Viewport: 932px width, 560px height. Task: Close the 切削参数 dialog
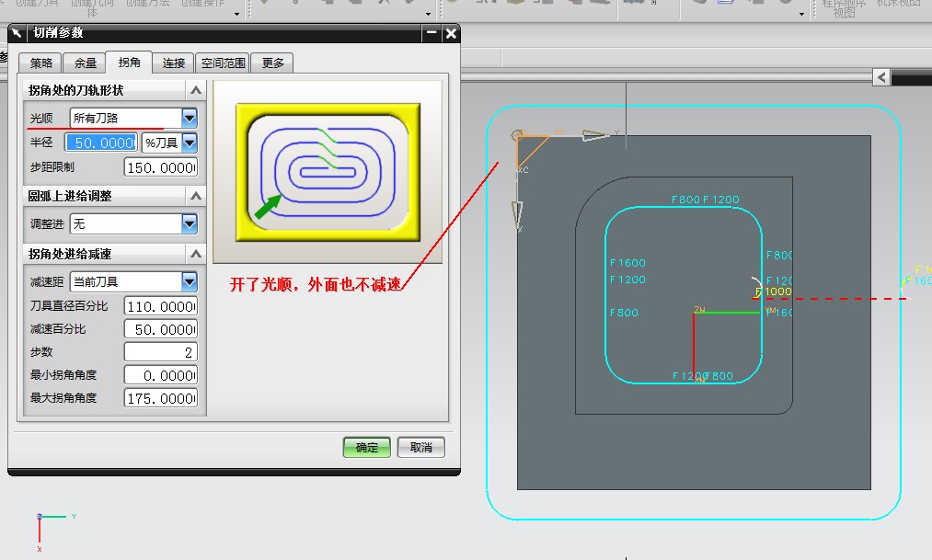[451, 33]
